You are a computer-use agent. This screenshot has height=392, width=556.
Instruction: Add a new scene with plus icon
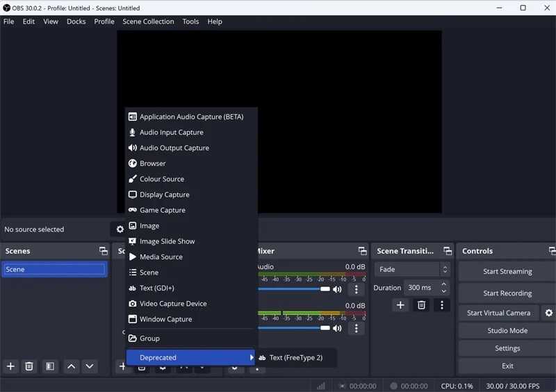pos(10,366)
